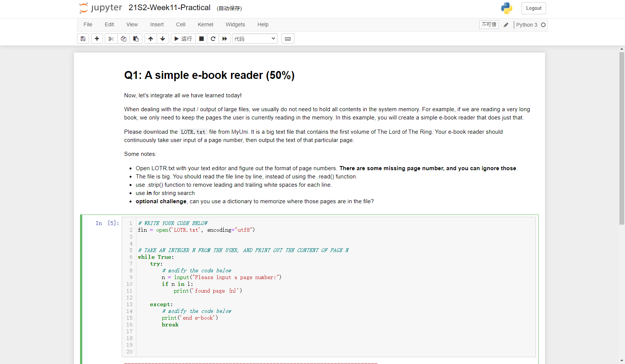625x364 pixels.
Task: Open the command palette keyboard icon
Action: coord(288,38)
